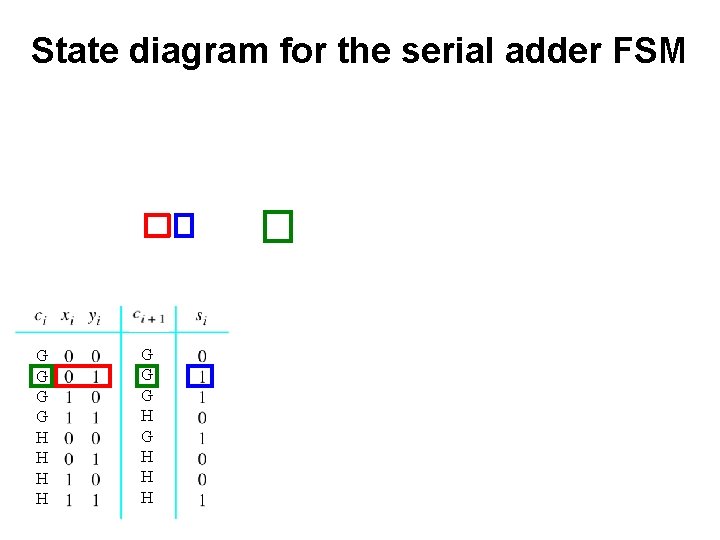
Task: Click the si column header
Action: tap(201, 317)
